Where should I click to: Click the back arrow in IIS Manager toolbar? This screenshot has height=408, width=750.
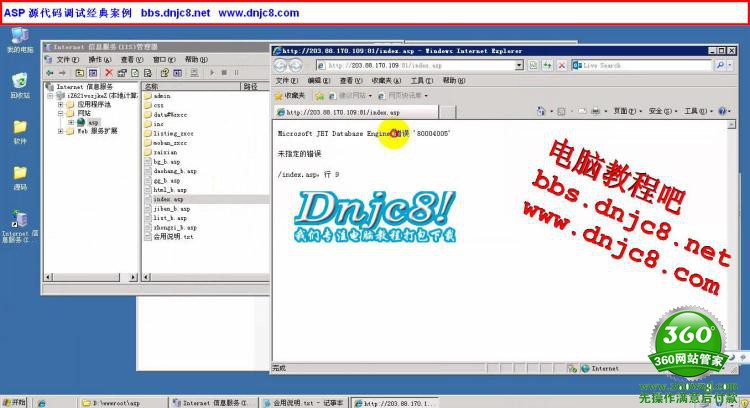(x=49, y=73)
